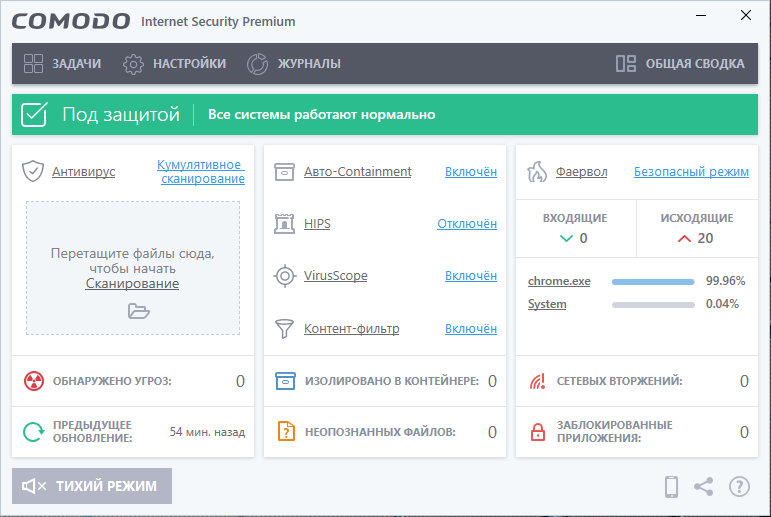Click the System process link

point(547,304)
